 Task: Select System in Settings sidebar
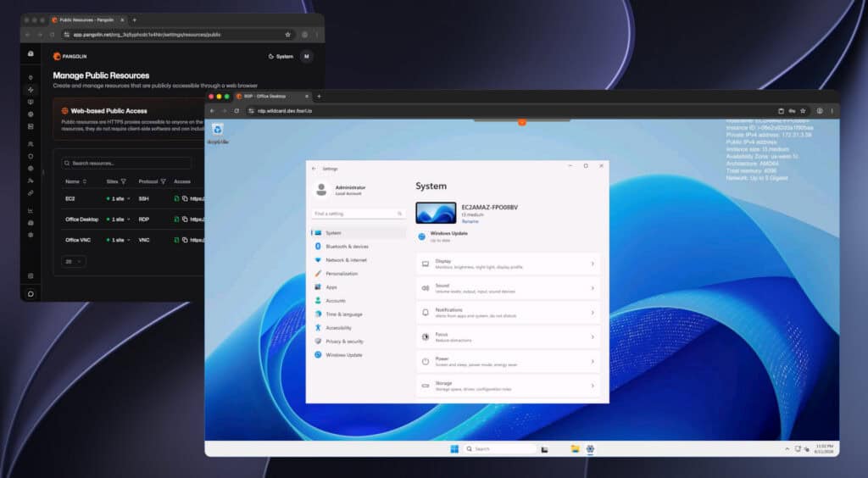tap(359, 233)
